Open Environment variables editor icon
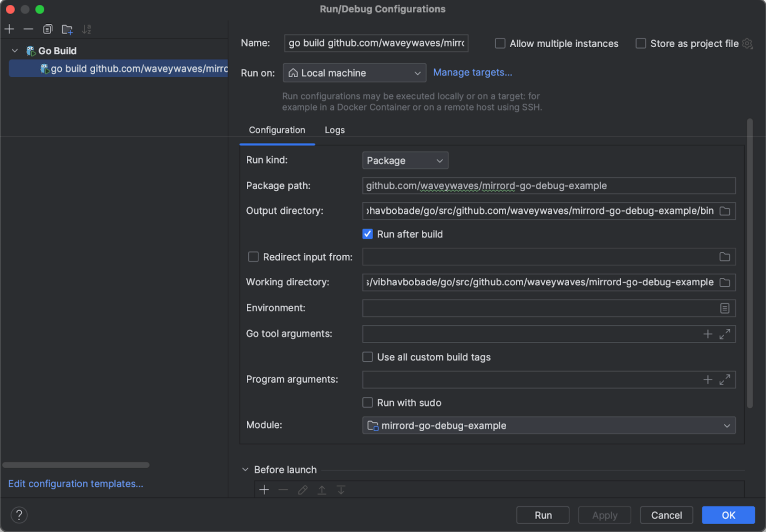The height and width of the screenshot is (532, 766). 725,308
